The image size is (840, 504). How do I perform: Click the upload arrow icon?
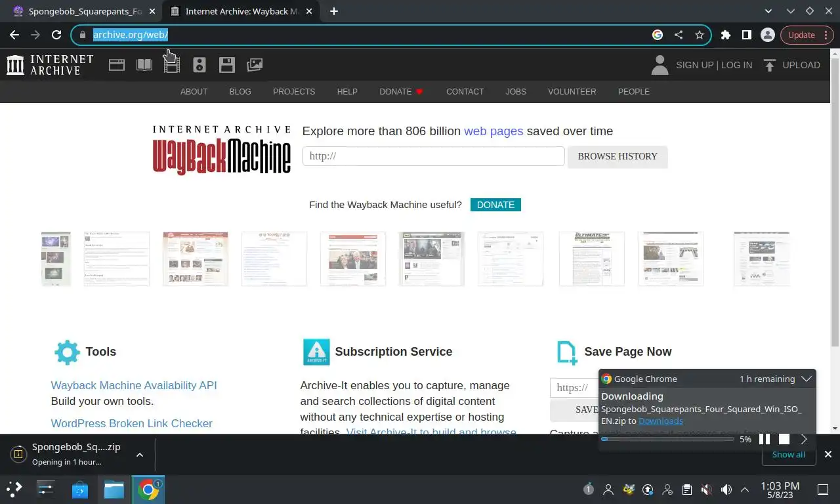(770, 65)
